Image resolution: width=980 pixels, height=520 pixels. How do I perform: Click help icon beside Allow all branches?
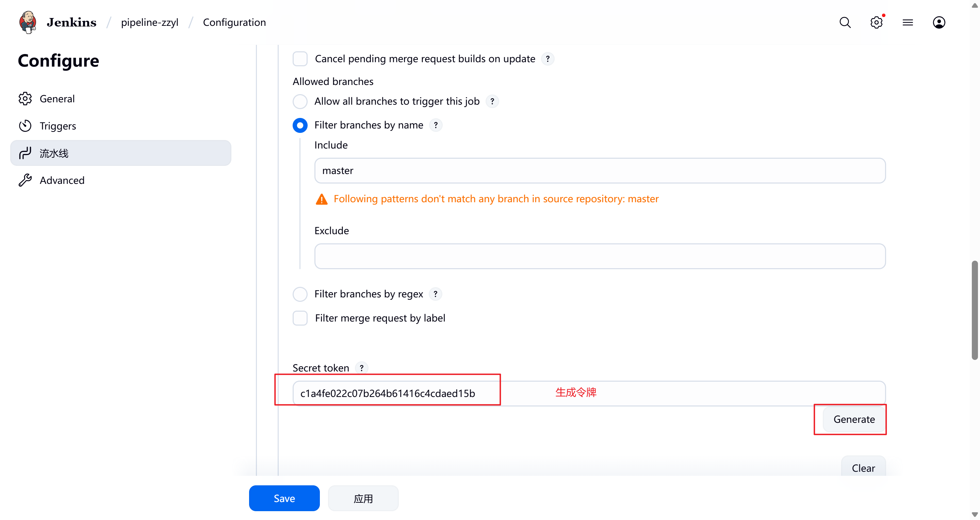[492, 102]
